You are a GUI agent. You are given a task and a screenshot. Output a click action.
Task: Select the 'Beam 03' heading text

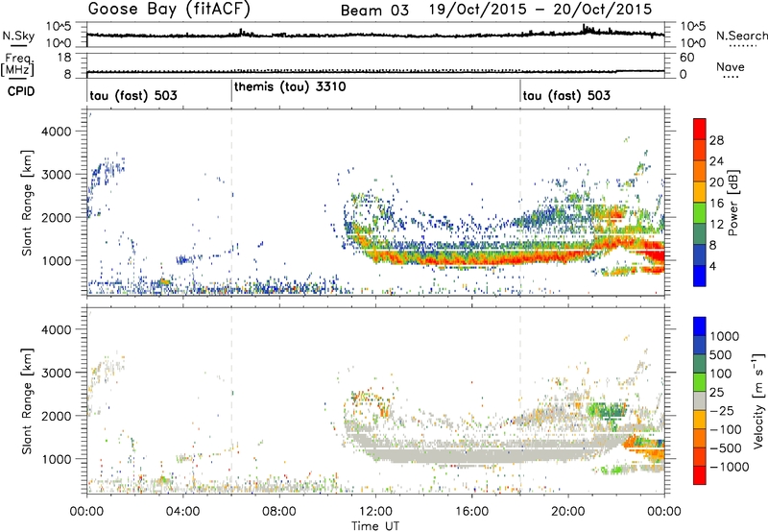pyautogui.click(x=374, y=11)
